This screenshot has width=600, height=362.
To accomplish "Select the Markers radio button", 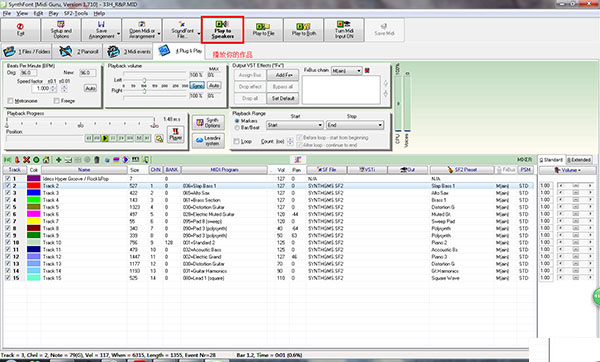I will [237, 121].
